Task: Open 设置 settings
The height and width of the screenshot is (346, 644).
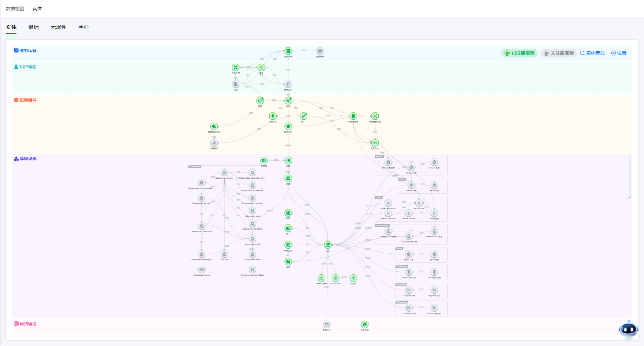Action: tap(619, 53)
